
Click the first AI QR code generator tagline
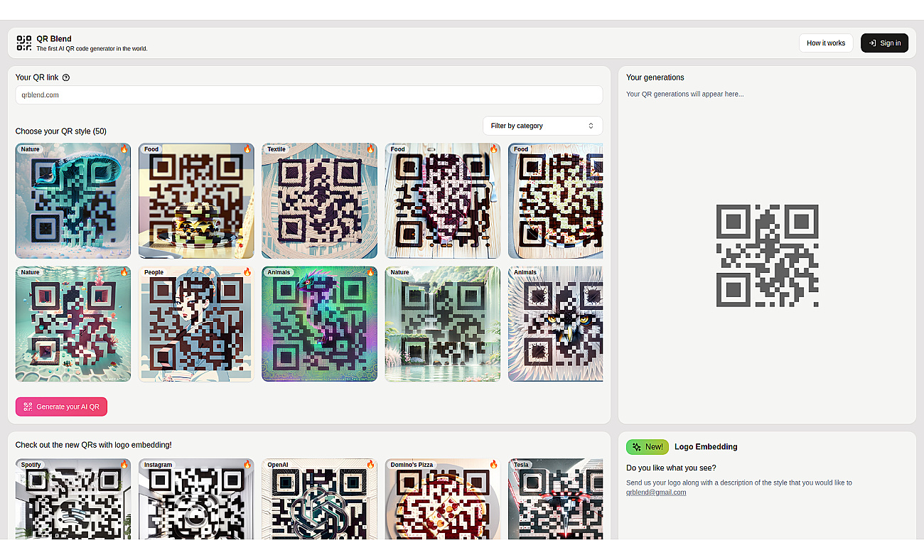(x=92, y=49)
